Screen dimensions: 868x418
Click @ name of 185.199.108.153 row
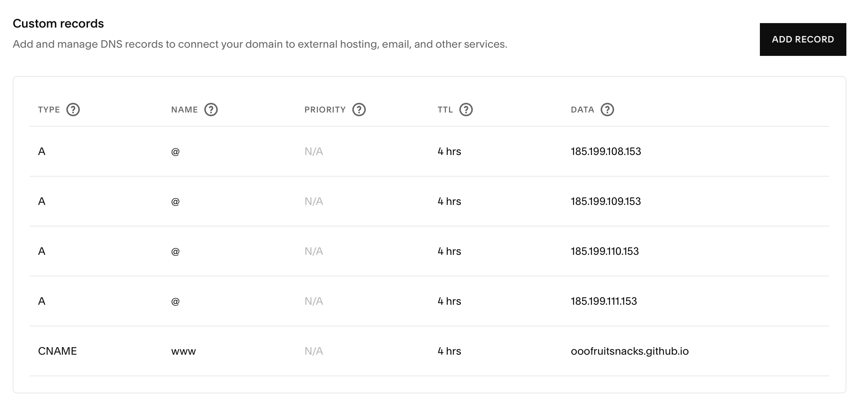pos(175,152)
